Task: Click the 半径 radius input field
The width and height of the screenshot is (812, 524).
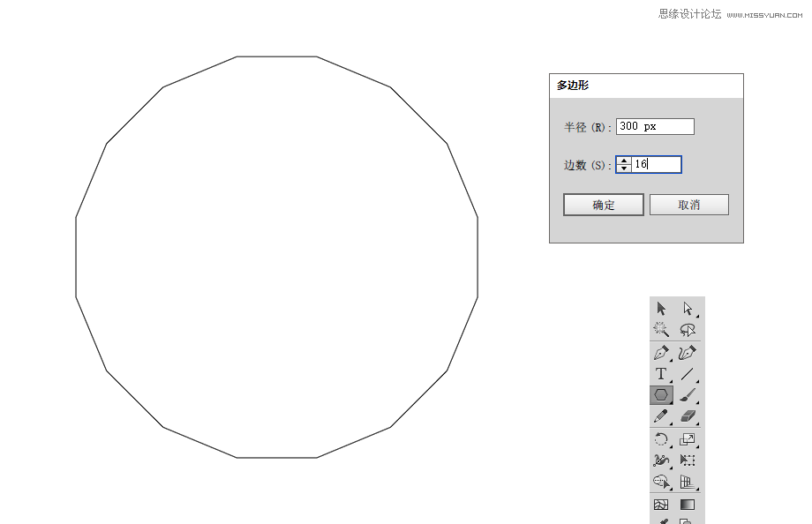Action: coord(655,127)
